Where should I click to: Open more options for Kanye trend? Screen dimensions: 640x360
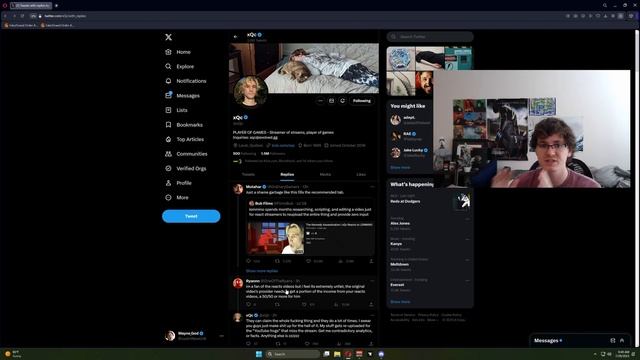[x=467, y=240]
